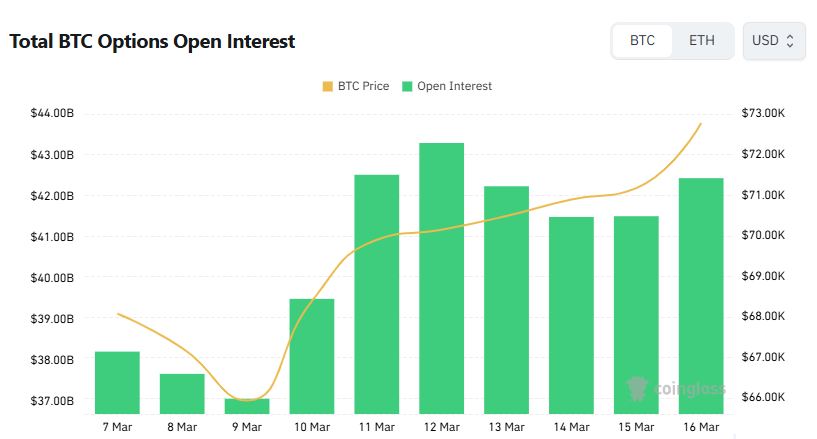
Task: Click the Total BTC Options Open Interest title
Action: 152,42
